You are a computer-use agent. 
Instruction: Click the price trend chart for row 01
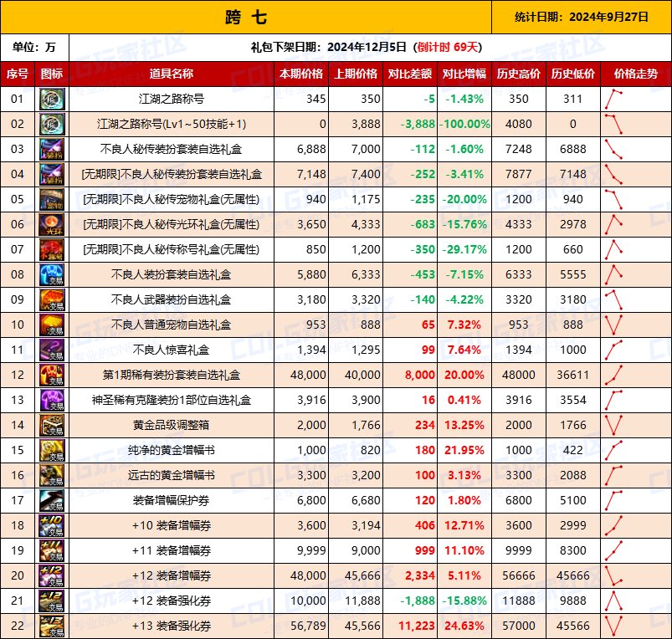coord(613,99)
